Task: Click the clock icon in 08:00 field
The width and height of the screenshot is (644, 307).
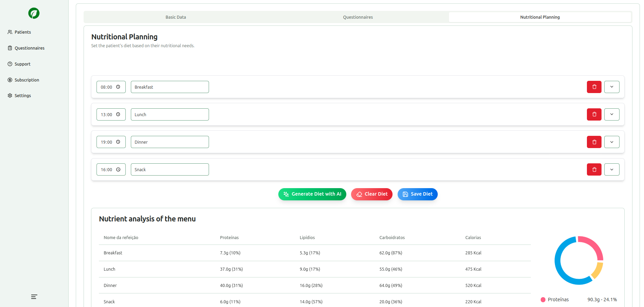Action: pyautogui.click(x=118, y=87)
